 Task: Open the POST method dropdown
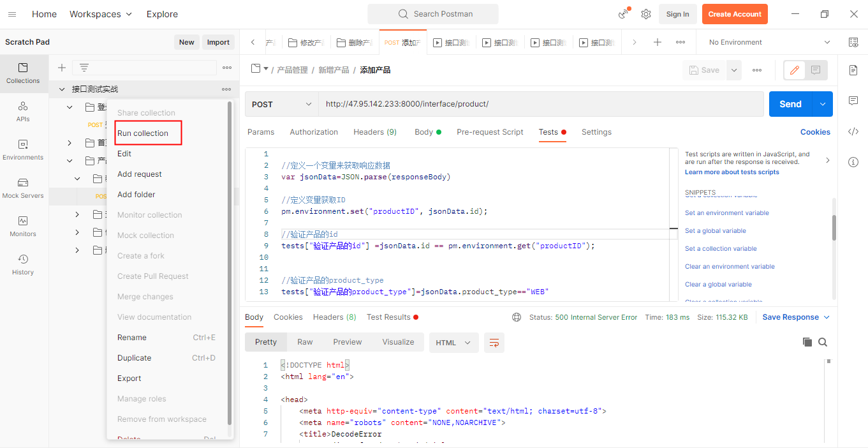pyautogui.click(x=282, y=104)
